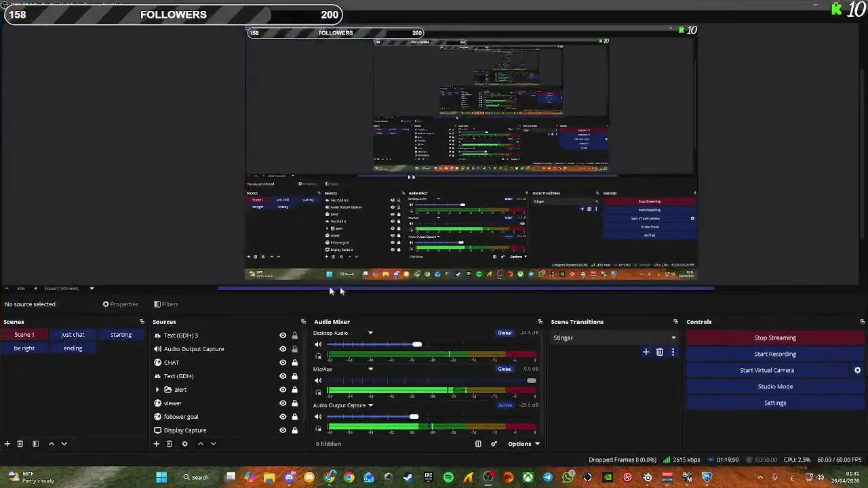Open source Filters button
The height and width of the screenshot is (488, 868).
click(165, 304)
